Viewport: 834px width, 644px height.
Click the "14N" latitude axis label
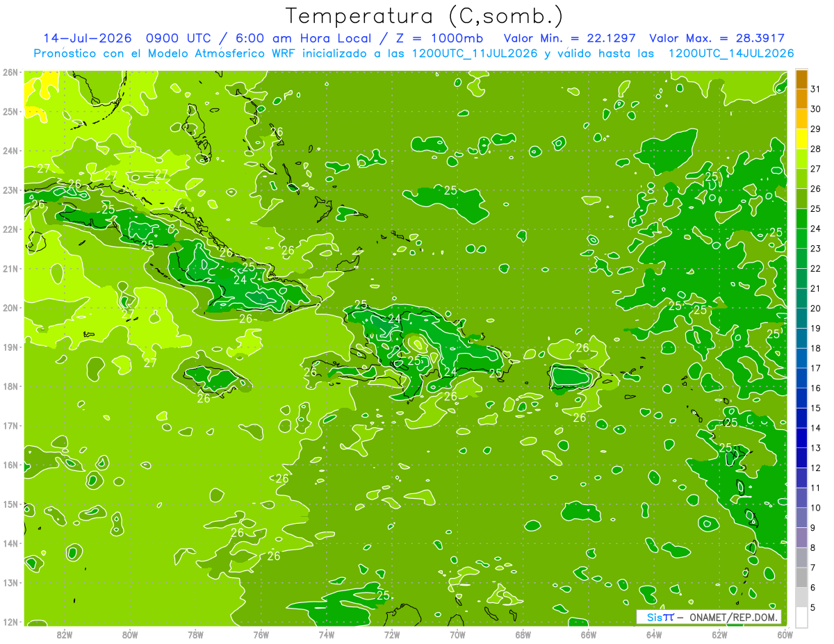coord(10,543)
